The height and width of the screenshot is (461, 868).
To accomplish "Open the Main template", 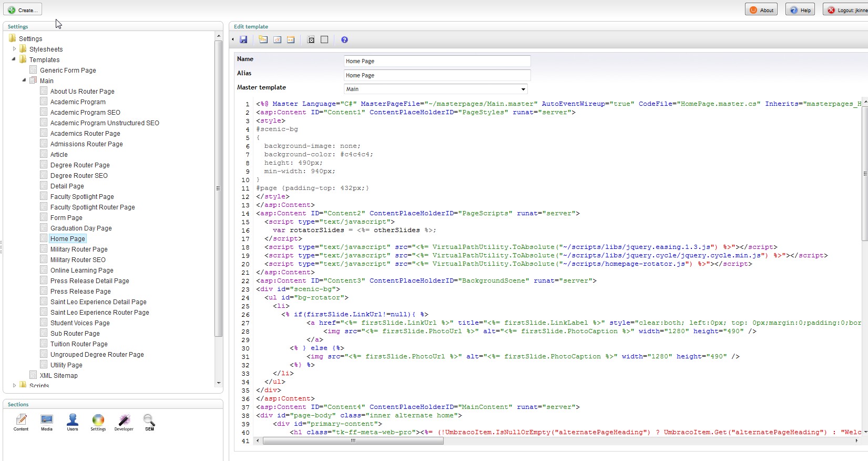I will pyautogui.click(x=46, y=81).
